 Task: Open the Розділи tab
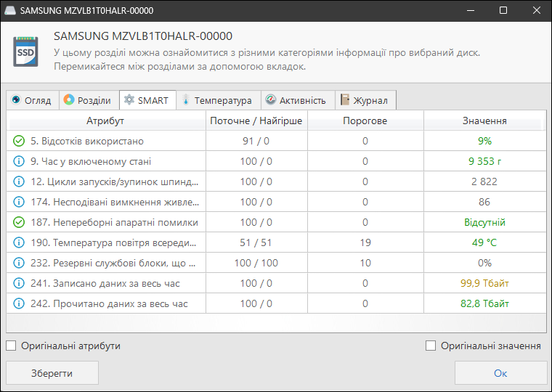87,100
